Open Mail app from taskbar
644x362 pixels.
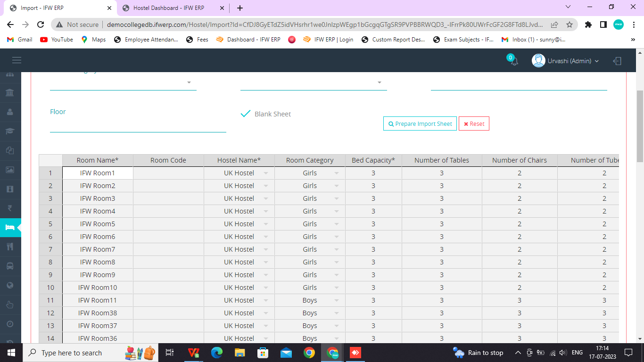click(x=286, y=353)
